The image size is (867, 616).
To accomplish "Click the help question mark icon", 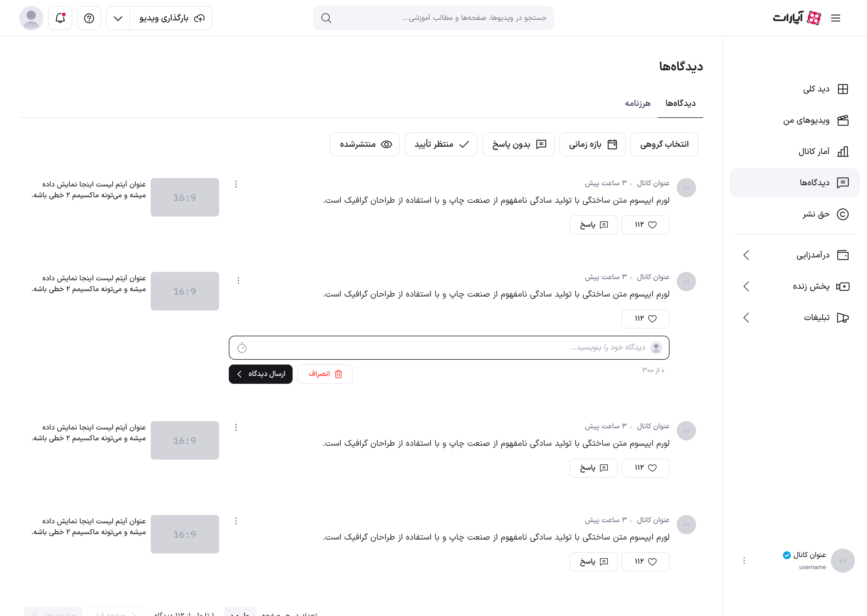I will (x=89, y=18).
